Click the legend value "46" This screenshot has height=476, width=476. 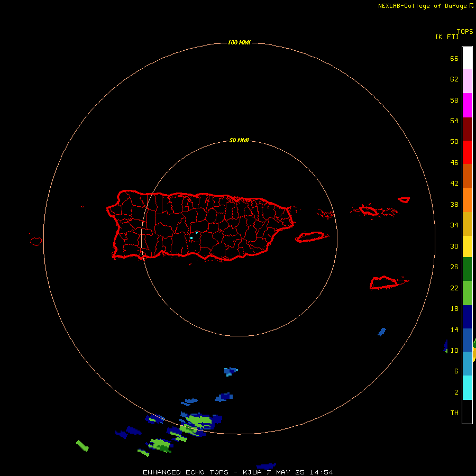[x=454, y=163]
